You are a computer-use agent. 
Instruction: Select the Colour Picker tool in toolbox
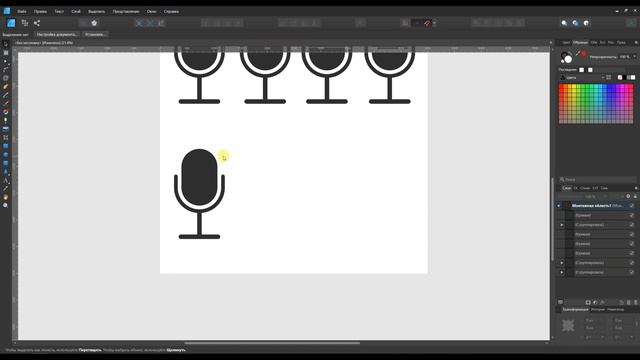[x=6, y=189]
